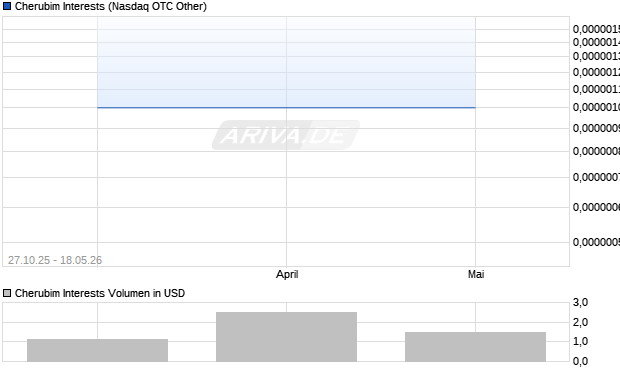Select the leftmost volume bar
The image size is (620, 371).
[x=97, y=350]
